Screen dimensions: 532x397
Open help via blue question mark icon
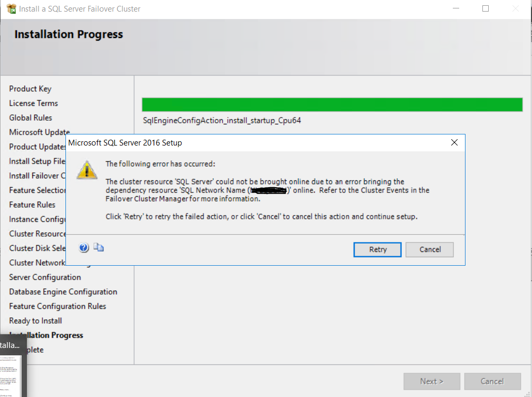click(84, 248)
